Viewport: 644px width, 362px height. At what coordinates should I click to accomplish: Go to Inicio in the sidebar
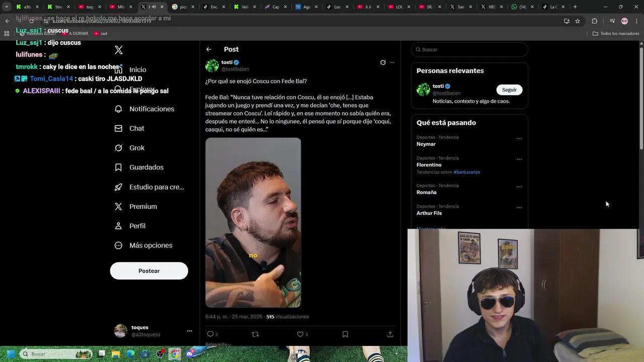(130, 70)
